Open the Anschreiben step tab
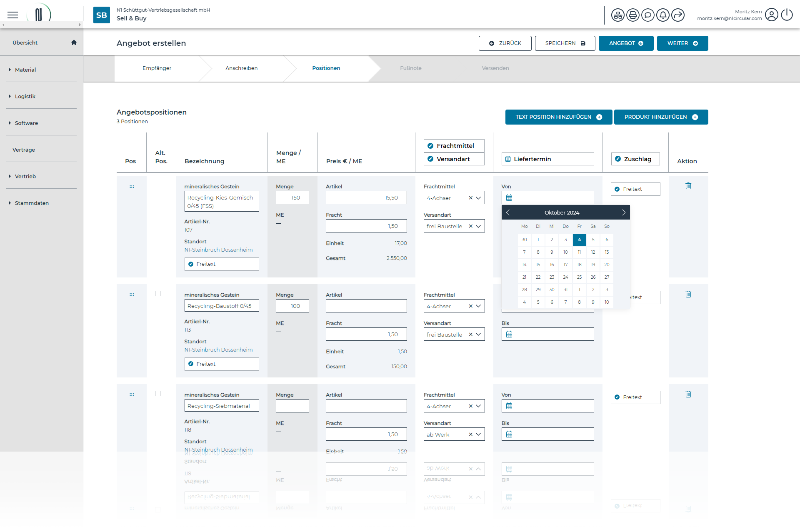This screenshot has width=800, height=532. click(x=241, y=68)
